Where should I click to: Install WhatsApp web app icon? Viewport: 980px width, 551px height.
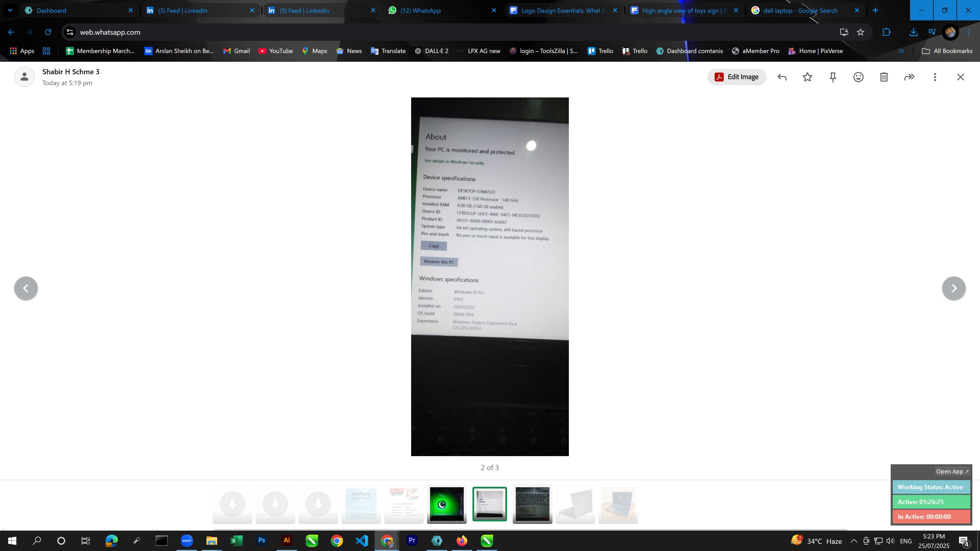click(x=844, y=32)
